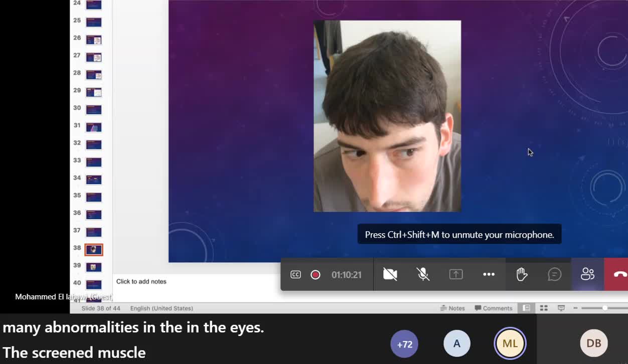
Task: Select slide 34 thumbnail
Action: (x=94, y=179)
